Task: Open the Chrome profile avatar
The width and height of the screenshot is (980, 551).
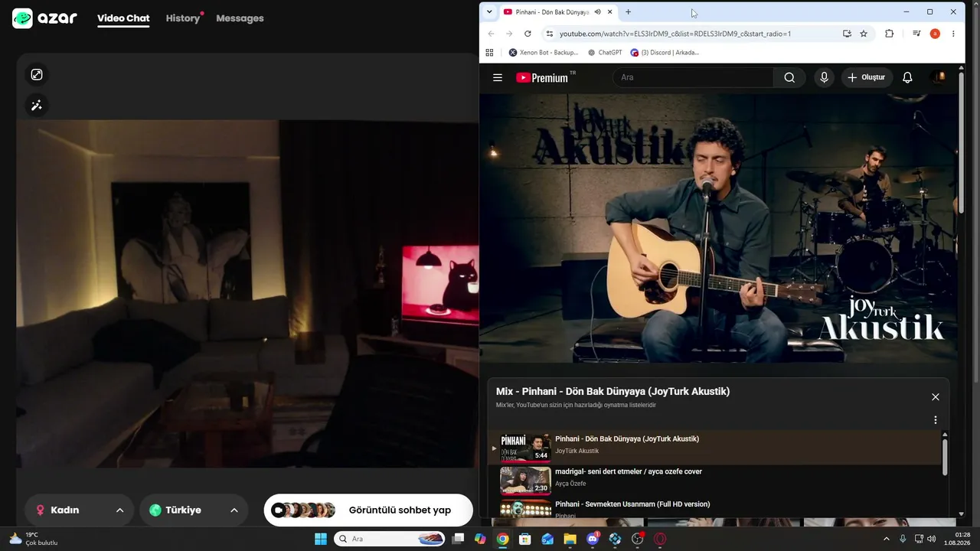Action: click(x=935, y=34)
